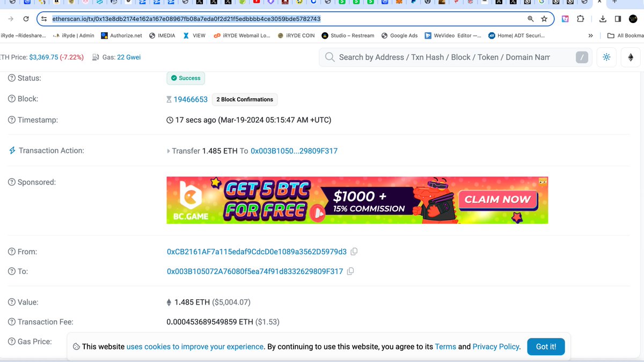
Task: Toggle the browser side panel icon
Action: [x=618, y=19]
